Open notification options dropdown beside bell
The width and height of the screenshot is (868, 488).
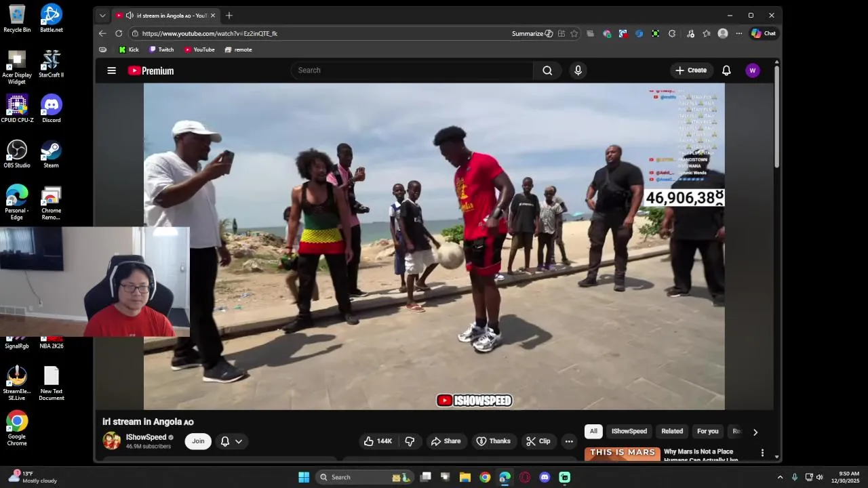pyautogui.click(x=239, y=441)
